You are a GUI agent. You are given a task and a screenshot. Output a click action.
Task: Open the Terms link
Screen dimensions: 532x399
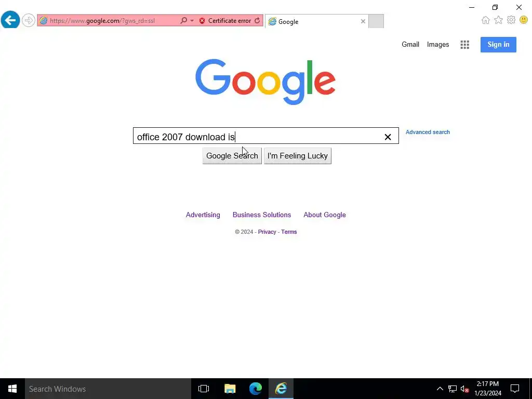pyautogui.click(x=289, y=232)
